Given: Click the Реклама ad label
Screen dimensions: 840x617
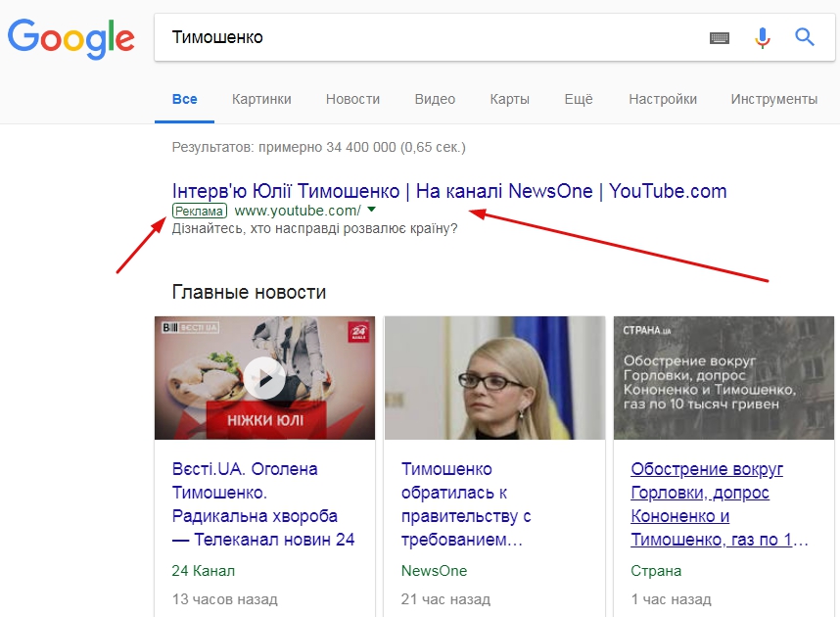Looking at the screenshot, I should pyautogui.click(x=200, y=211).
